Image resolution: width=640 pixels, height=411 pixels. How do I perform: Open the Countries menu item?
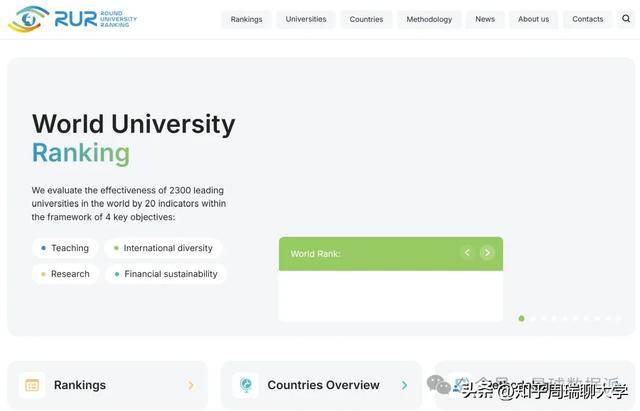pyautogui.click(x=366, y=19)
